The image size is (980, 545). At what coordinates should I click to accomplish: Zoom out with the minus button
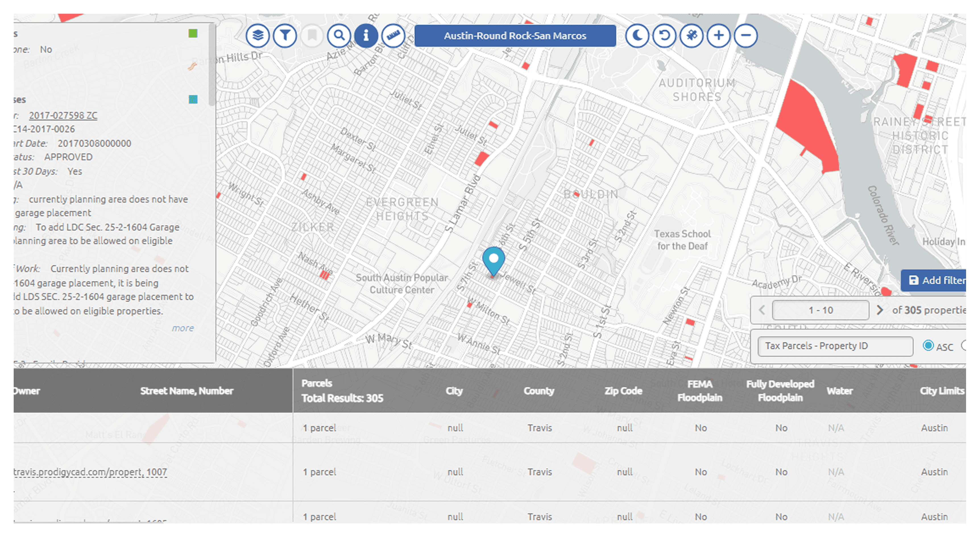746,36
